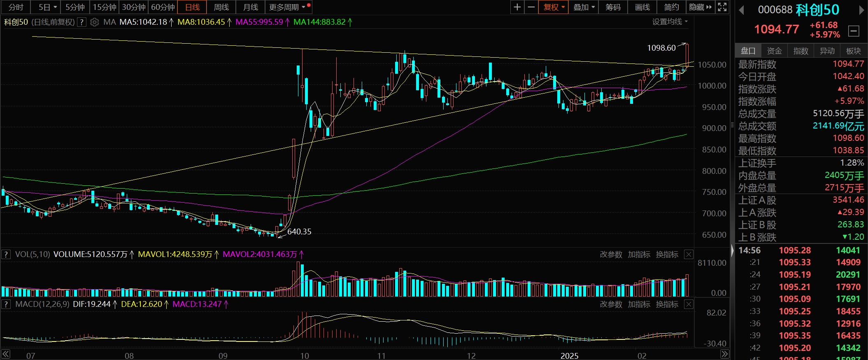
Task: Toggle the 筹码 chip distribution view
Action: (613, 7)
